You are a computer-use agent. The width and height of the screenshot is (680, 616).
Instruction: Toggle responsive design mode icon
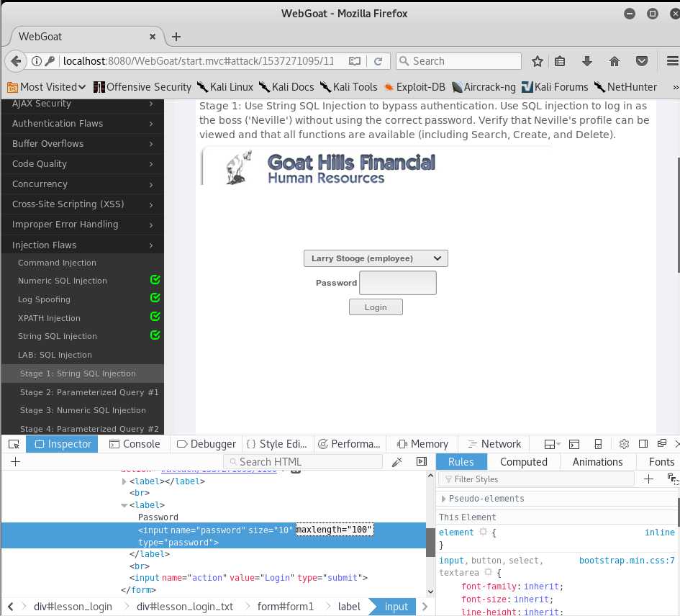point(598,444)
